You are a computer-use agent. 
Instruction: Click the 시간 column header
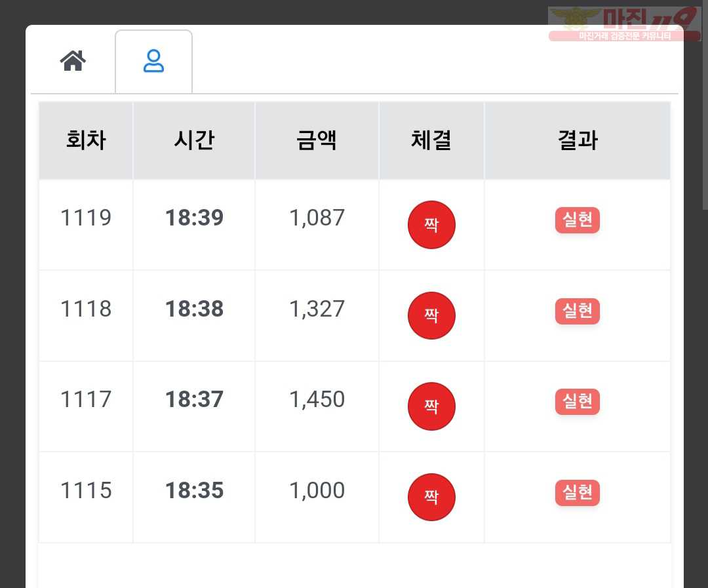click(194, 140)
